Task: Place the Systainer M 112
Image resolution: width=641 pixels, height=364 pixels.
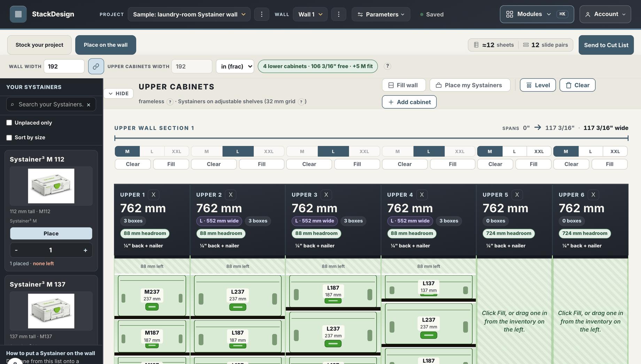Action: click(x=51, y=233)
